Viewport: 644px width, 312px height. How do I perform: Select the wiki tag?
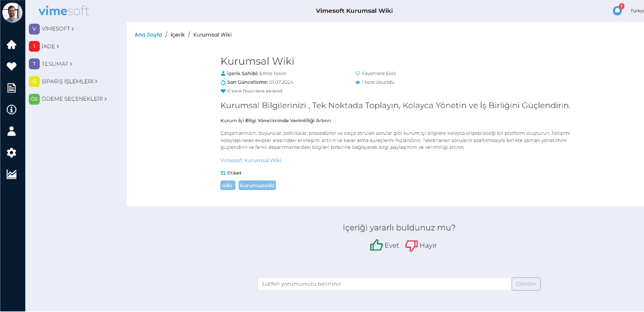tap(228, 185)
